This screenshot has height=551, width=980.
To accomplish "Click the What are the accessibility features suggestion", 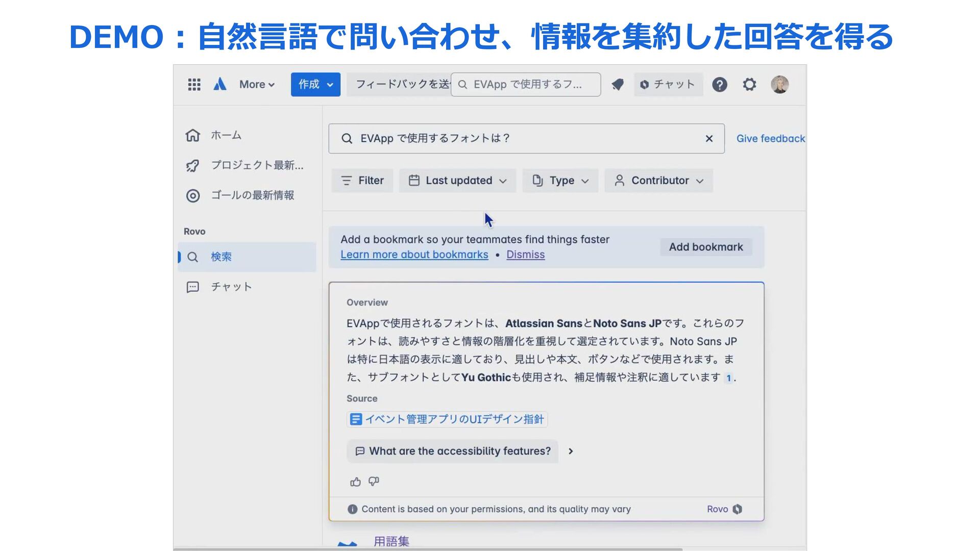I will (x=453, y=452).
